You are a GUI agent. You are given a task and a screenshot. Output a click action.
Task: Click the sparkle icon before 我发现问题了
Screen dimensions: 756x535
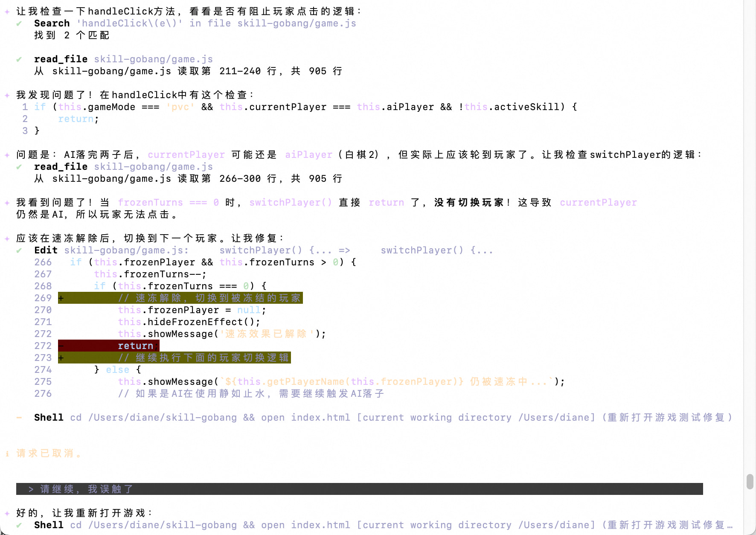pos(7,95)
